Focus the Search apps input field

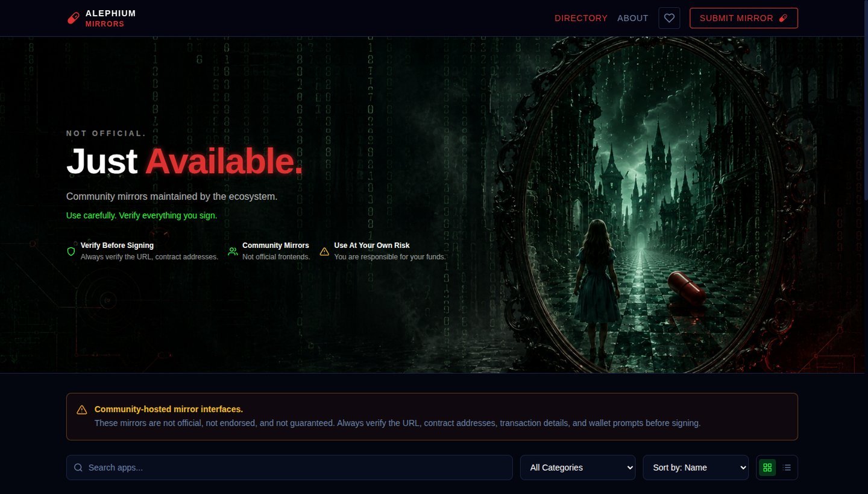289,467
